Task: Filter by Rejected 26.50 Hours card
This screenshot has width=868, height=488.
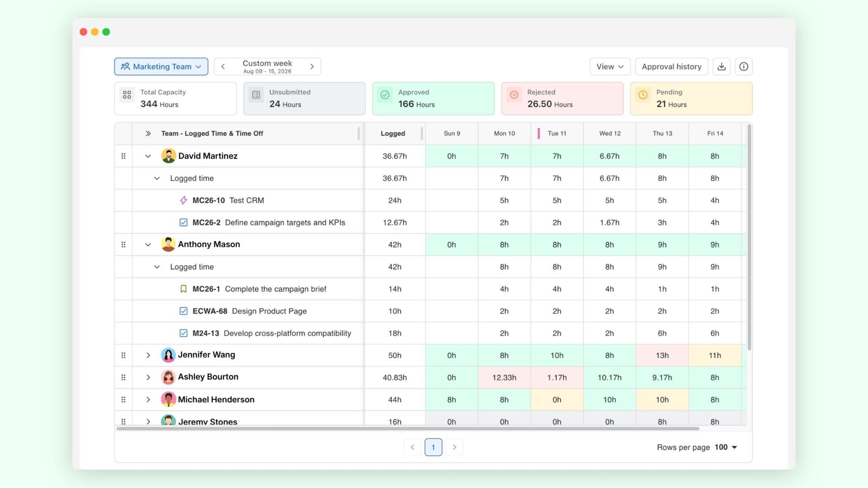Action: point(562,99)
